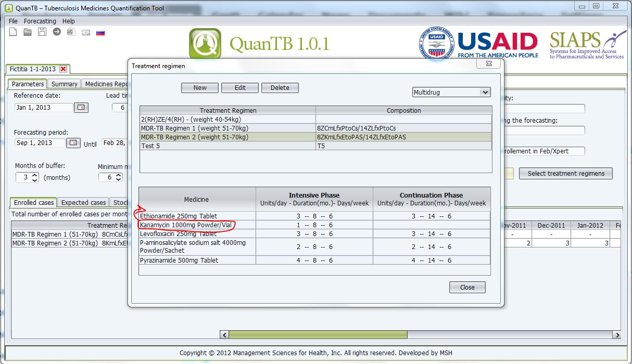Click Select treatment regimens button

[566, 173]
